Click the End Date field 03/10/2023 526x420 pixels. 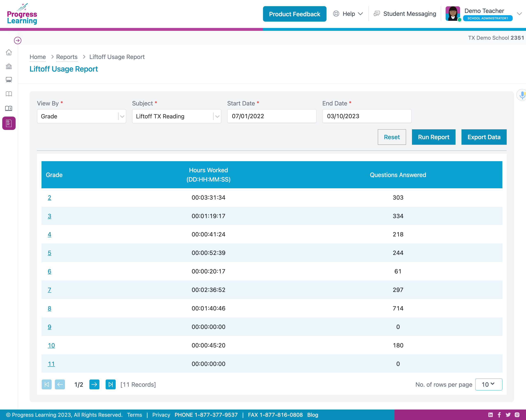tap(367, 116)
